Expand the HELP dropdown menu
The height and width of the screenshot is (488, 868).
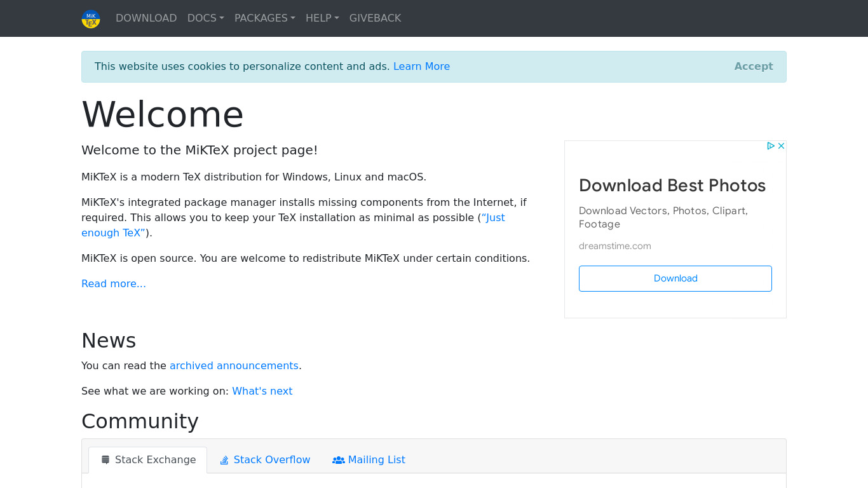(322, 18)
